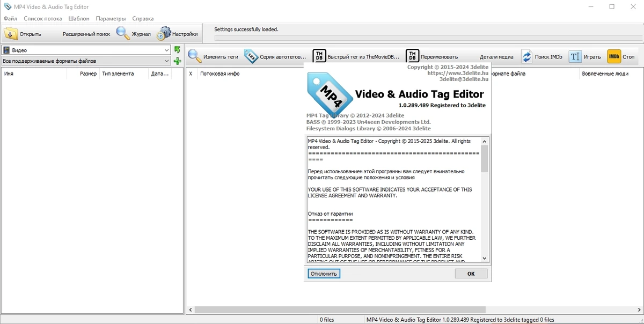
Task: Click the Размер column header
Action: tap(83, 73)
